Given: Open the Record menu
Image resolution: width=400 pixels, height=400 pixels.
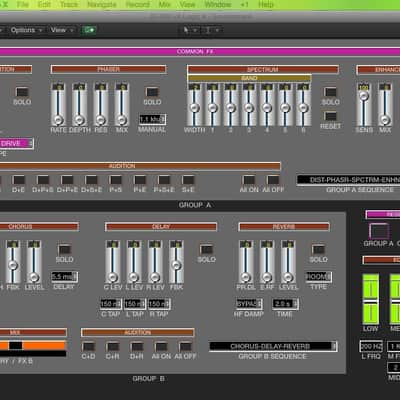Looking at the screenshot, I should [137, 5].
